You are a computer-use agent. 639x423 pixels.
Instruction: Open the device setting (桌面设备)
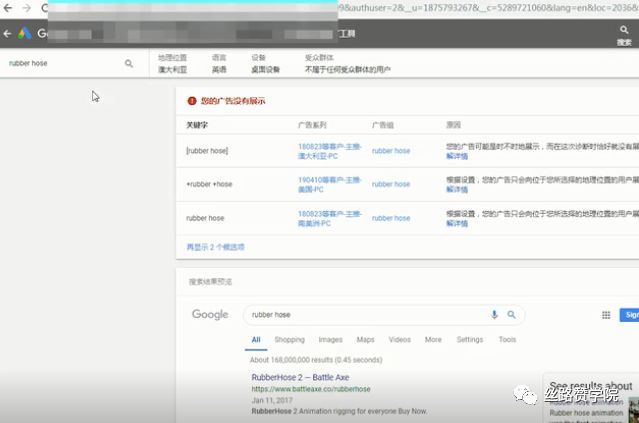pyautogui.click(x=265, y=64)
